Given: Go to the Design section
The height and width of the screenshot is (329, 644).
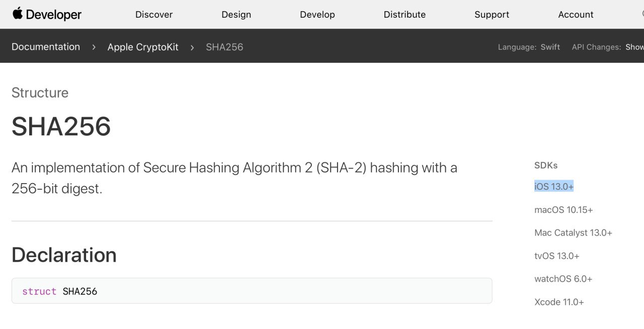Looking at the screenshot, I should point(236,15).
